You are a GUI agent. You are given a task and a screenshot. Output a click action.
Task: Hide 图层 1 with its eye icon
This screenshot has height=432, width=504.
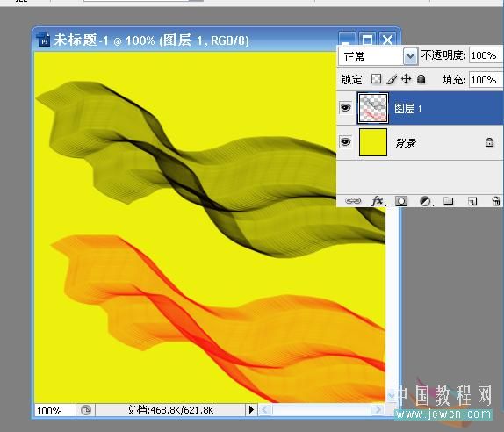pos(346,108)
